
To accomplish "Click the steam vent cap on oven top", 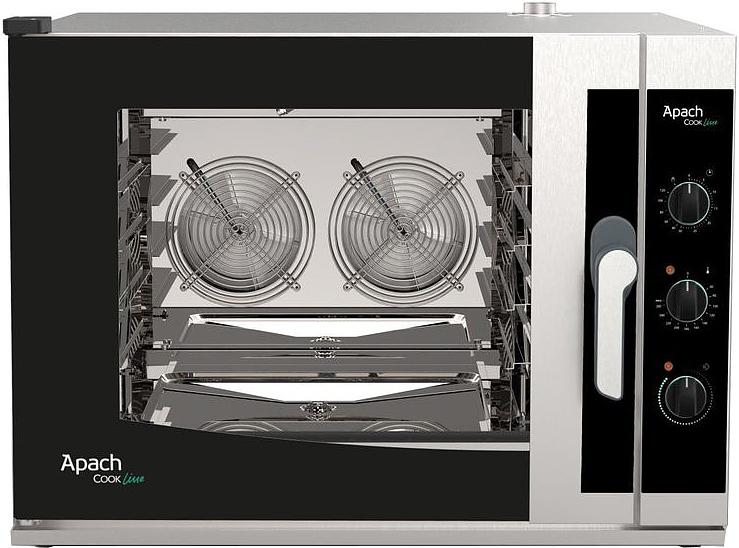I will [540, 8].
